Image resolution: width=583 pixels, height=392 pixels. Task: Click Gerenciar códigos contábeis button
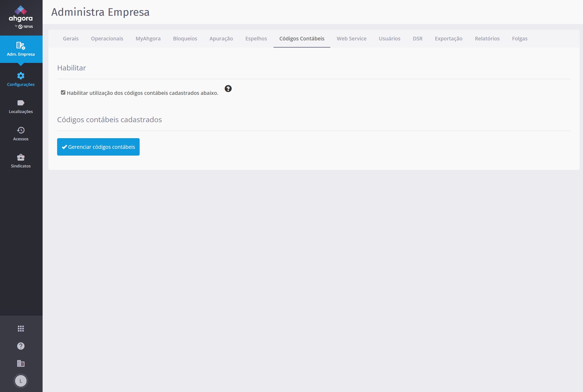point(98,147)
